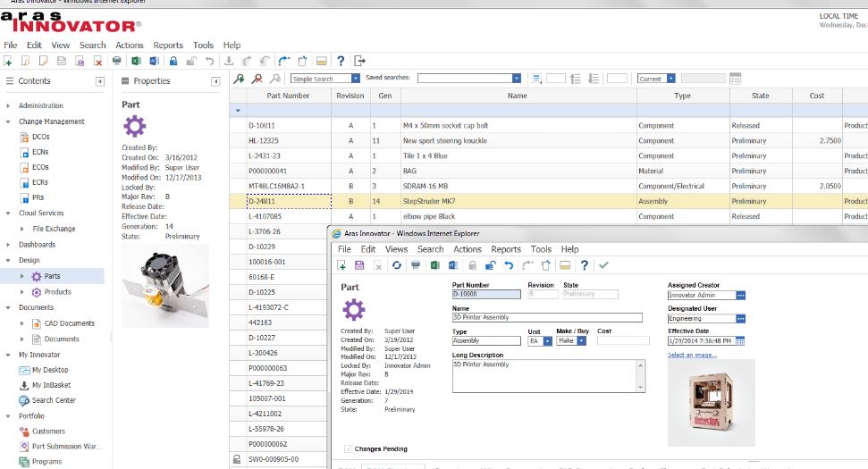This screenshot has width=868, height=469.
Task: Click the blue lock icon in main toolbar
Action: click(x=173, y=61)
